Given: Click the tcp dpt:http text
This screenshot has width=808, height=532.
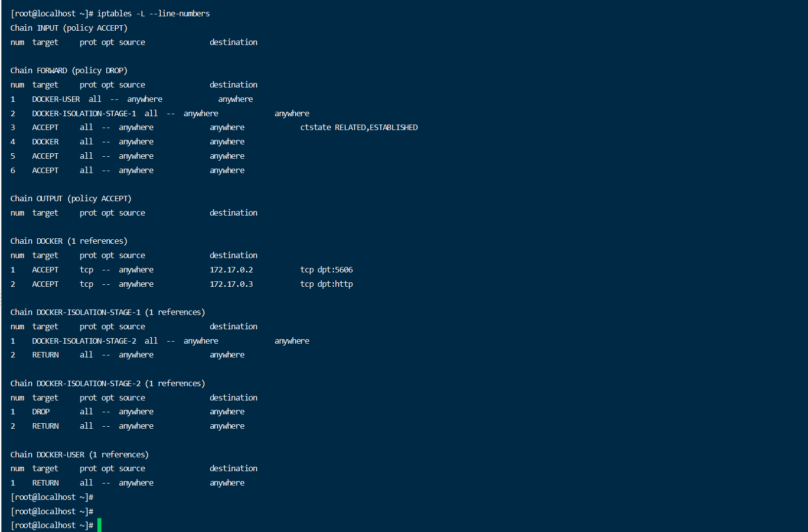Looking at the screenshot, I should [326, 284].
